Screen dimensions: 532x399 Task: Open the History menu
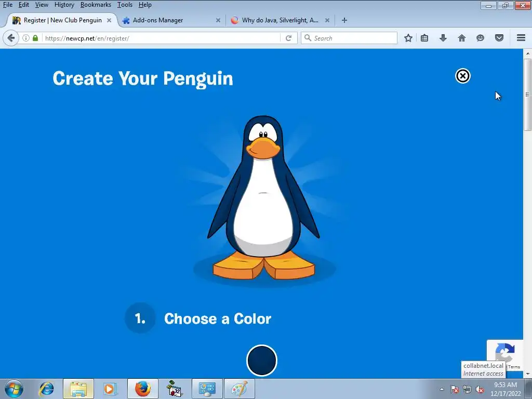coord(64,5)
